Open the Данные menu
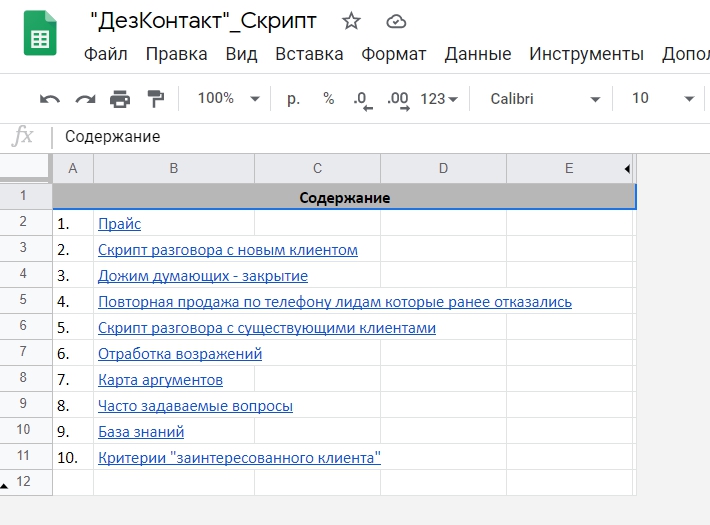This screenshot has height=525, width=710. point(478,54)
